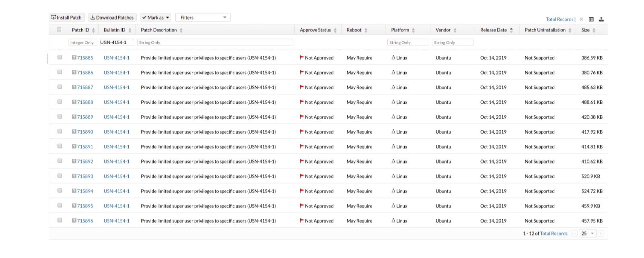Select the checkbox for patch 715891
Screen dimensions: 644x258
[60, 146]
